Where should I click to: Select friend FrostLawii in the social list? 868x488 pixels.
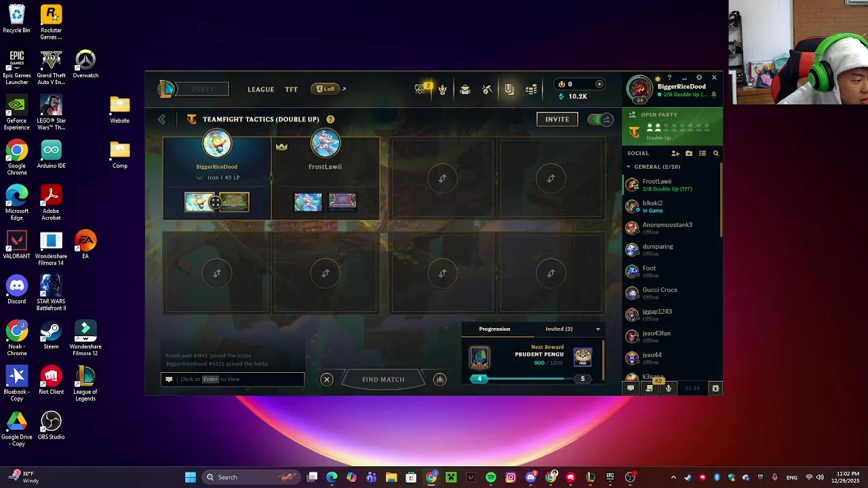pos(671,184)
